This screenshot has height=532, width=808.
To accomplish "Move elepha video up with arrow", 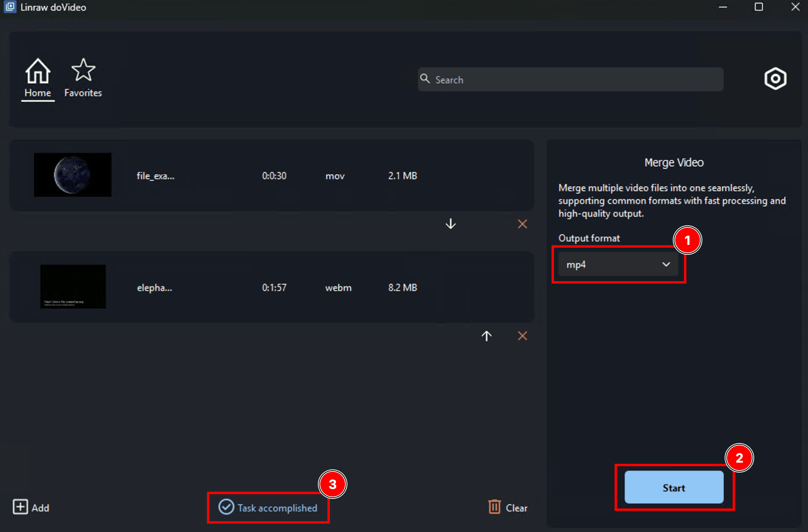I will 486,336.
